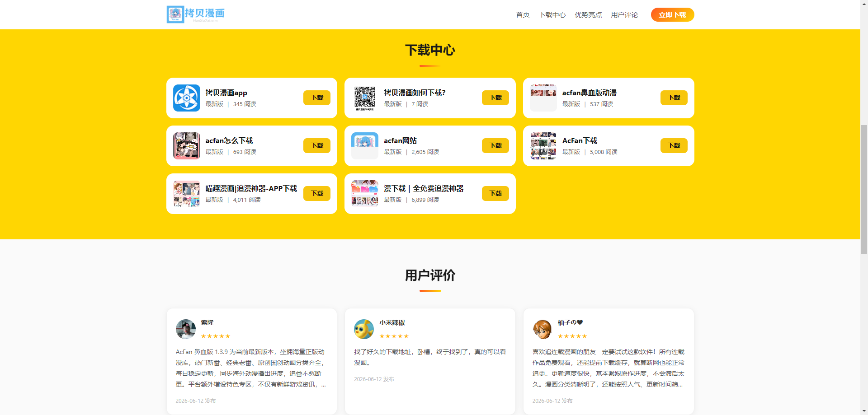This screenshot has height=415, width=868.
Task: Click the star rating under 索隆
Action: pyautogui.click(x=216, y=336)
